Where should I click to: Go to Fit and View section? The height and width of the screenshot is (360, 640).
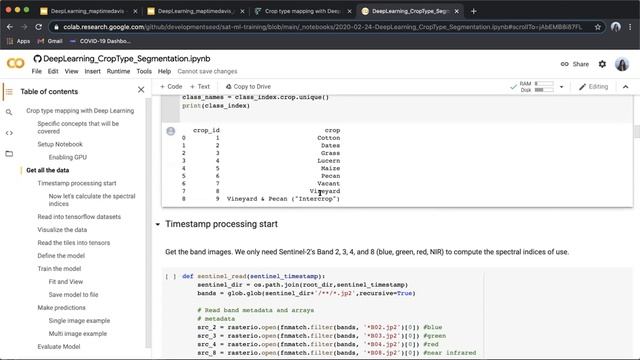coord(66,282)
